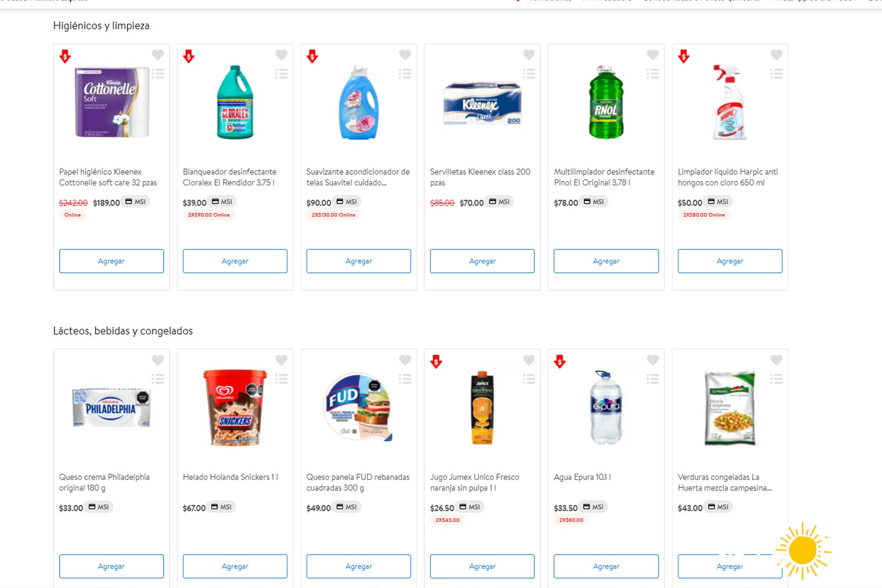This screenshot has height=588, width=882.
Task: Click the sun weather icon
Action: 803,550
